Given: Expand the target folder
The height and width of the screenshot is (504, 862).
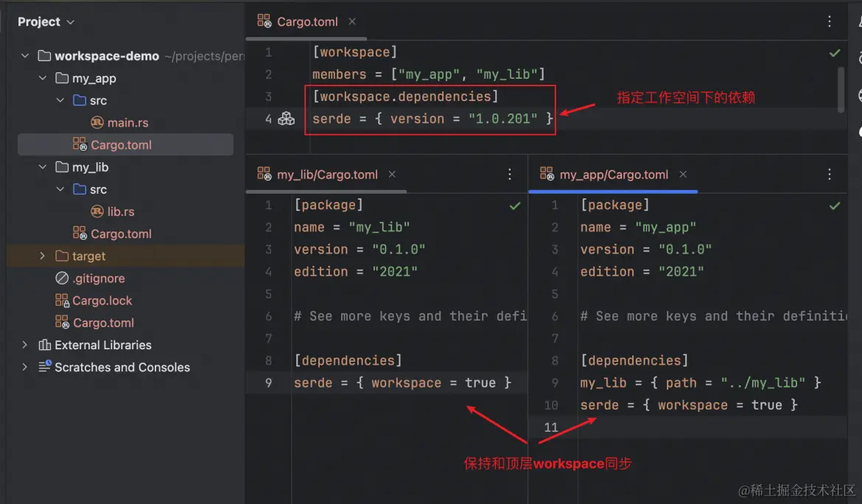Looking at the screenshot, I should pos(43,256).
